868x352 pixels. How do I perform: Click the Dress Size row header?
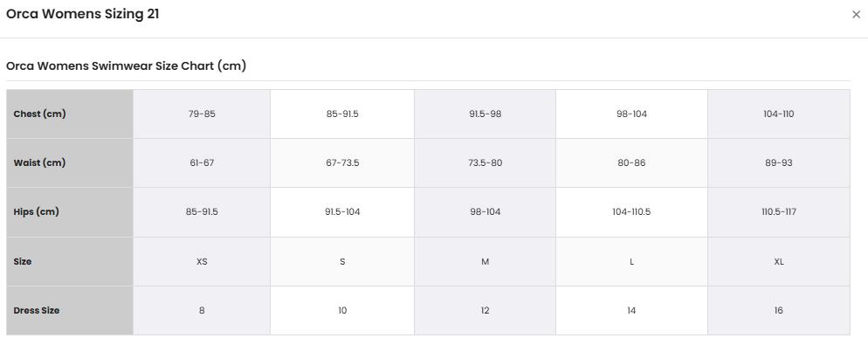(x=70, y=310)
